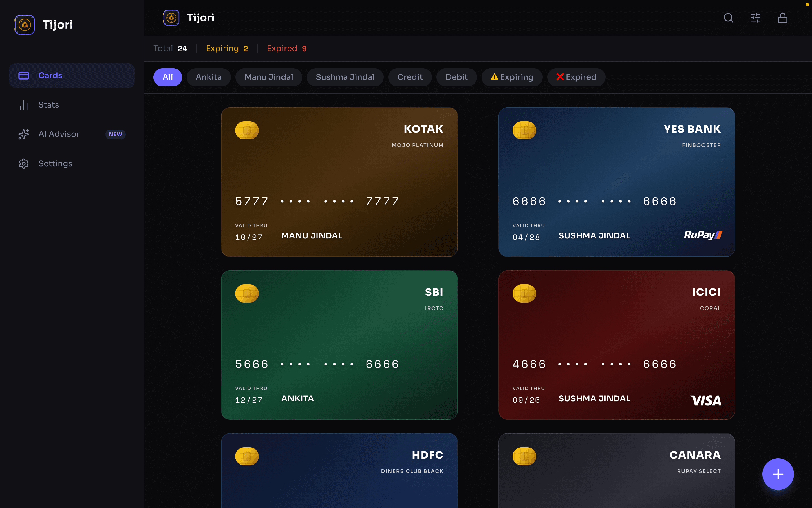This screenshot has width=812, height=508.
Task: Open the HDFC Diners Club Black card
Action: pos(339,471)
